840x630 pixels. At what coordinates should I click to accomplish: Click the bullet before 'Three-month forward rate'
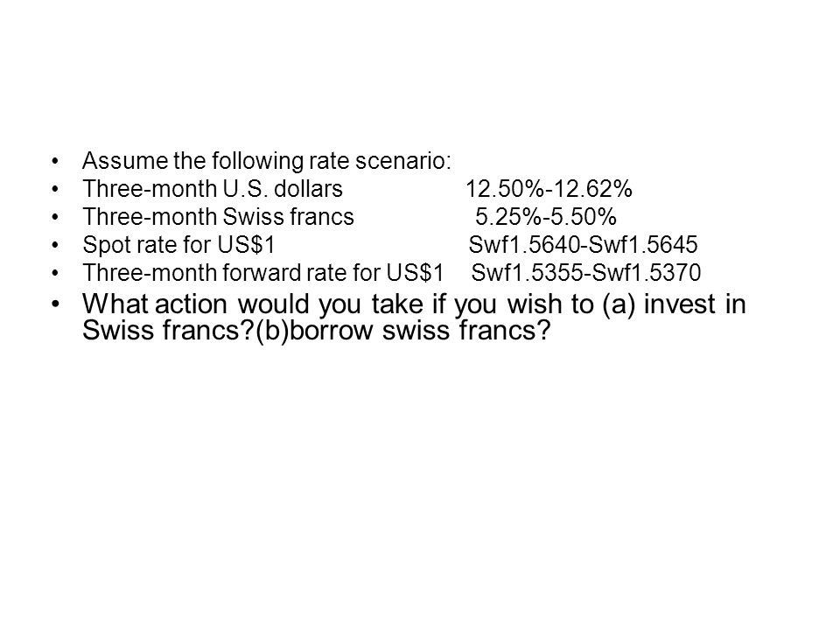click(54, 273)
